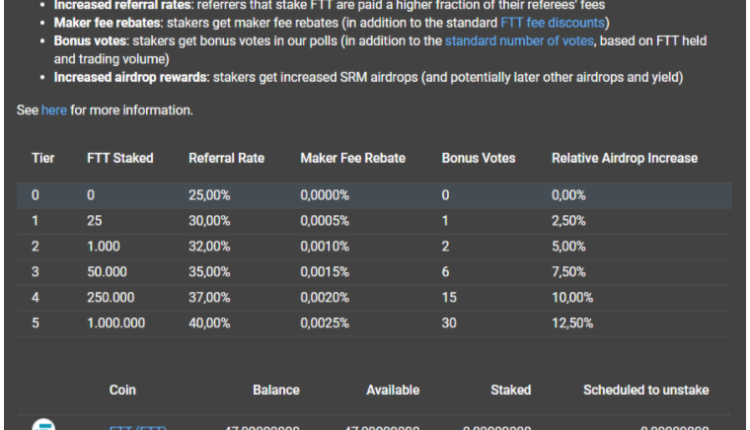Click the Relative Airdrop Increase header
The height and width of the screenshot is (430, 750).
click(x=624, y=158)
